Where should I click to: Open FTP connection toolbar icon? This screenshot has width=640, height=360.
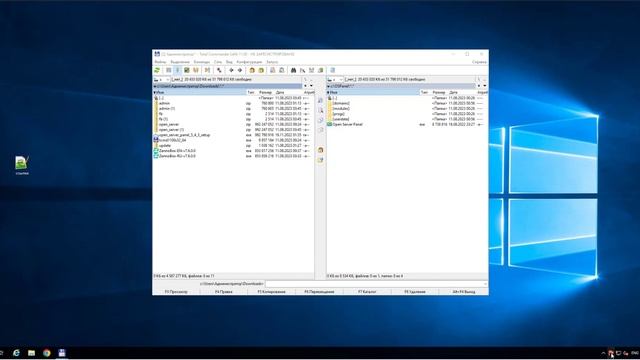273,70
